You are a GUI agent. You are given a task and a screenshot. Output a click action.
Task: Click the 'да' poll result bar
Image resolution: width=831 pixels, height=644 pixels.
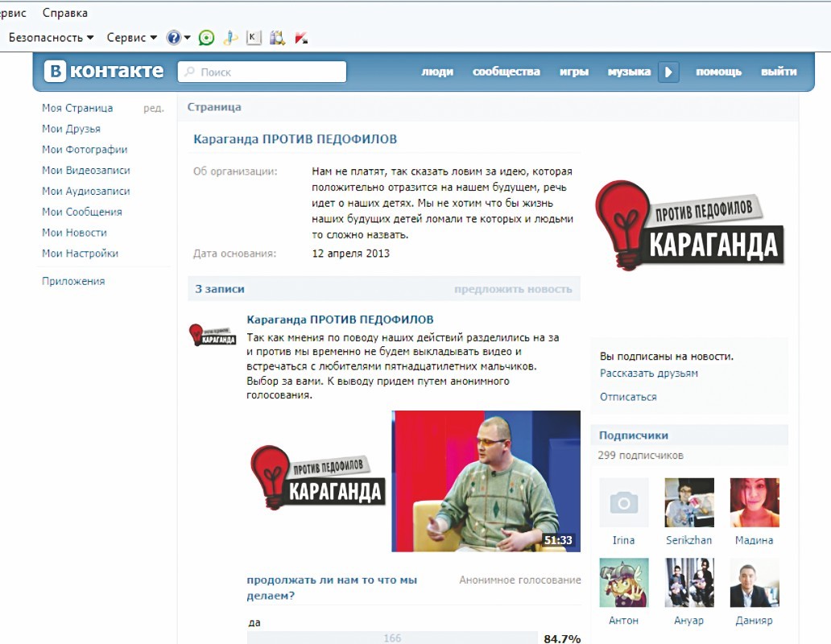click(x=392, y=638)
